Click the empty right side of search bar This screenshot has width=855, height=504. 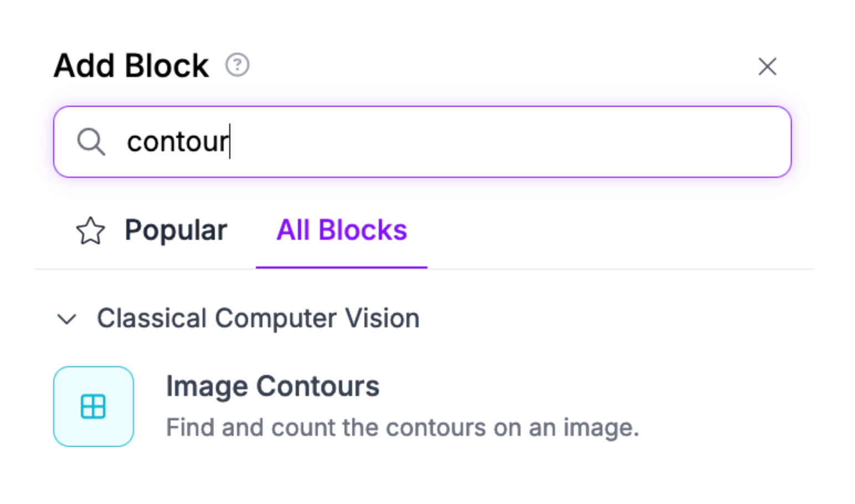[x=609, y=142]
